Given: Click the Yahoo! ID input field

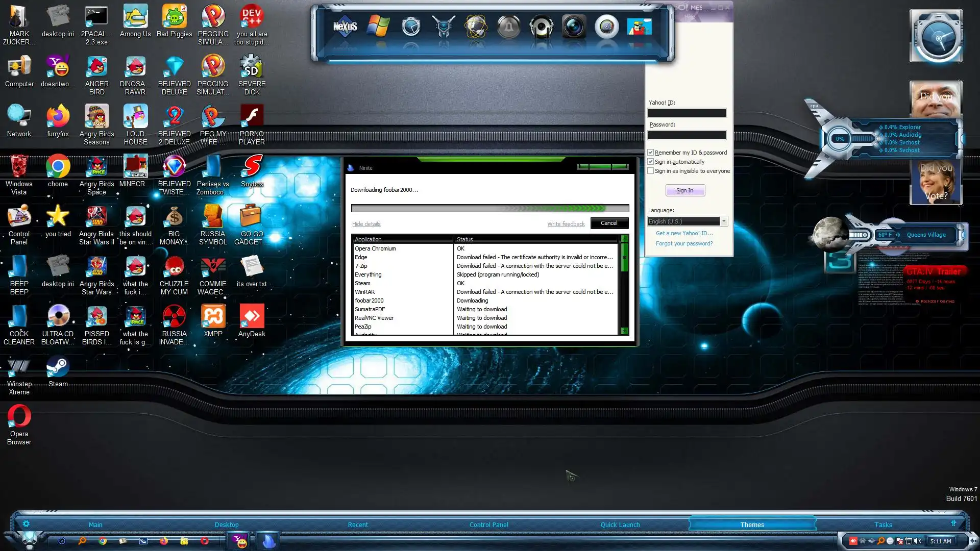Looking at the screenshot, I should pyautogui.click(x=687, y=113).
